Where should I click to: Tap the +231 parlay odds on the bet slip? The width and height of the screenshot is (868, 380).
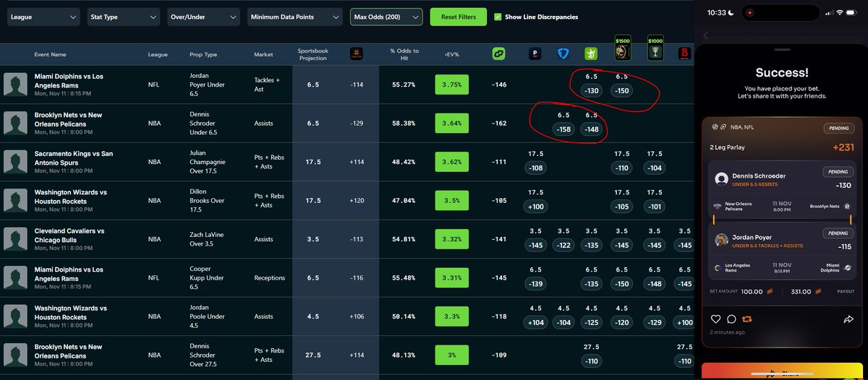pos(844,147)
